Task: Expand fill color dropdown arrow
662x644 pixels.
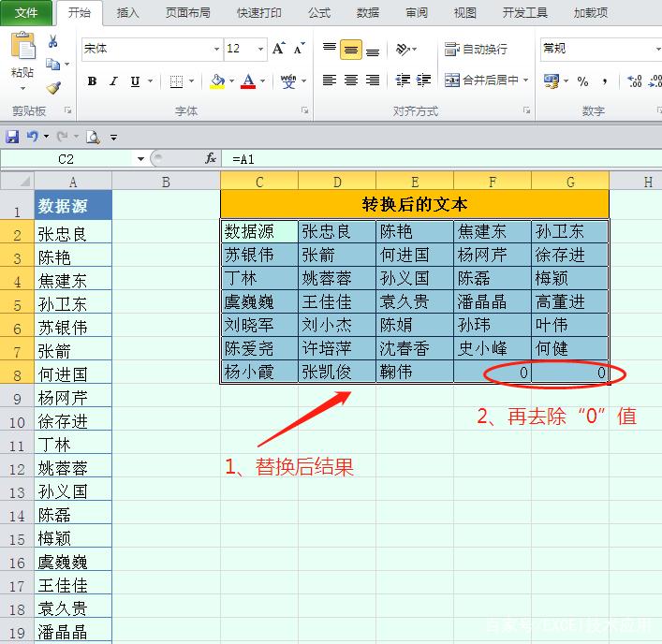Action: click(232, 81)
